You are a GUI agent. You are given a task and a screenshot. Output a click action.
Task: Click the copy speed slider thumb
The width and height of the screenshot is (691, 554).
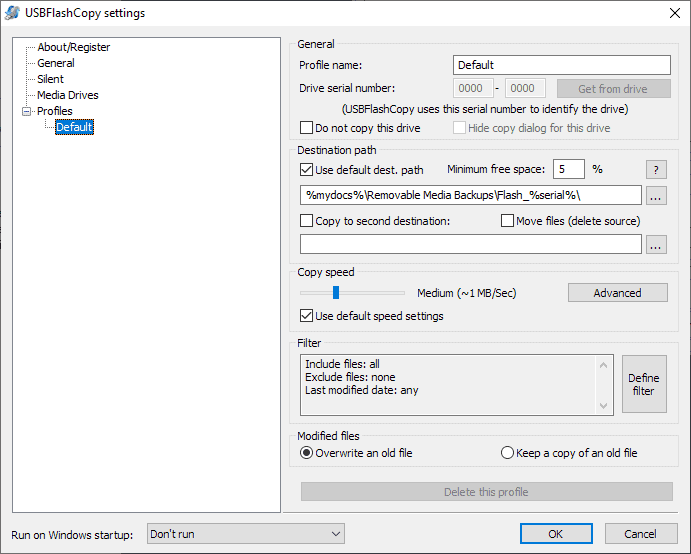(336, 293)
